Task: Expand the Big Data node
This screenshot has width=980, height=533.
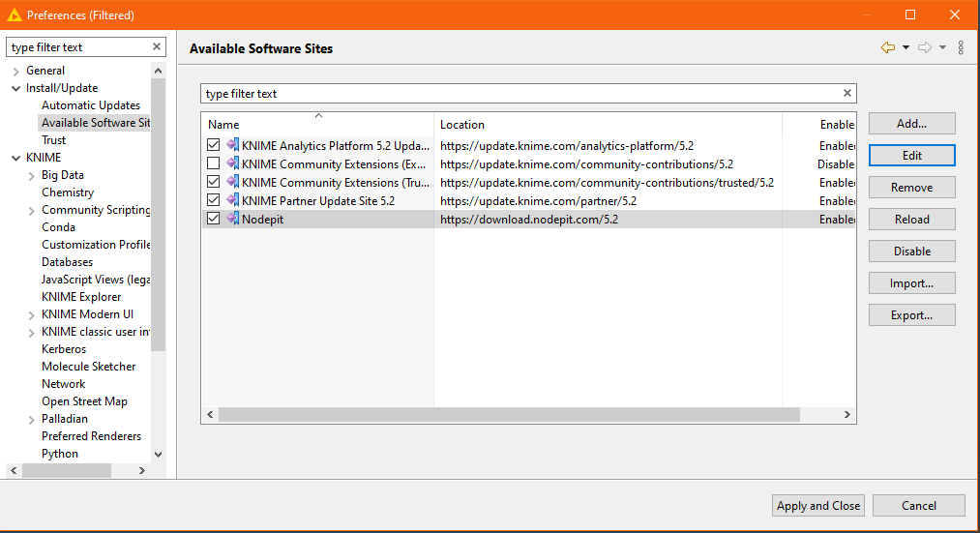Action: coord(31,176)
